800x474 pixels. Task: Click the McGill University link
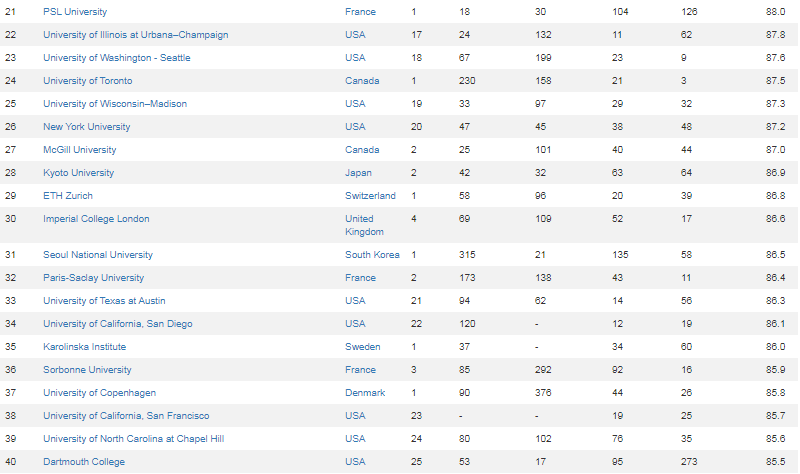(x=80, y=149)
